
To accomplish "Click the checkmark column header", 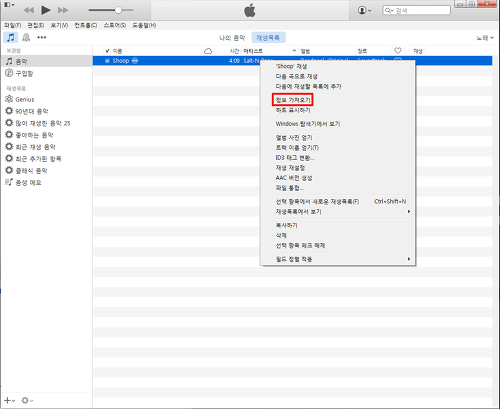I will tap(107, 51).
